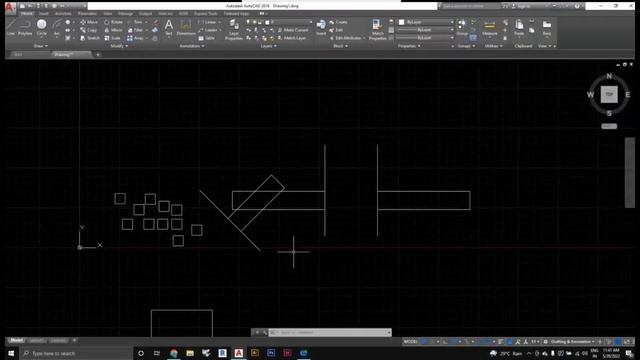Activate the Trim command
The height and width of the screenshot is (360, 640).
(x=135, y=22)
